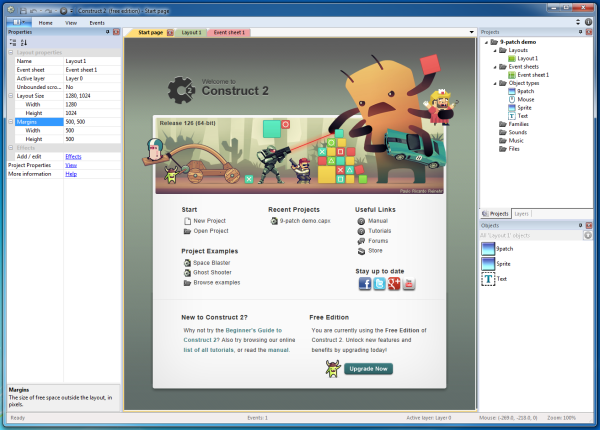Click the 9patch icon in Objects panel
This screenshot has height=430, width=600.
coord(488,249)
